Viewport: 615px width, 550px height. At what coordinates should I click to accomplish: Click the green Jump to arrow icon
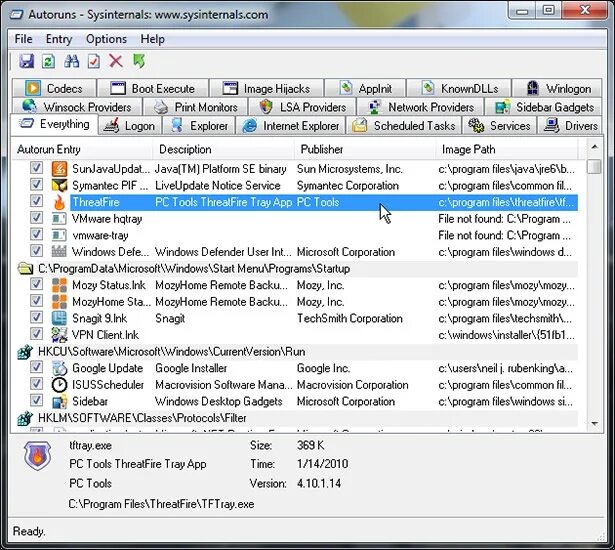click(139, 61)
